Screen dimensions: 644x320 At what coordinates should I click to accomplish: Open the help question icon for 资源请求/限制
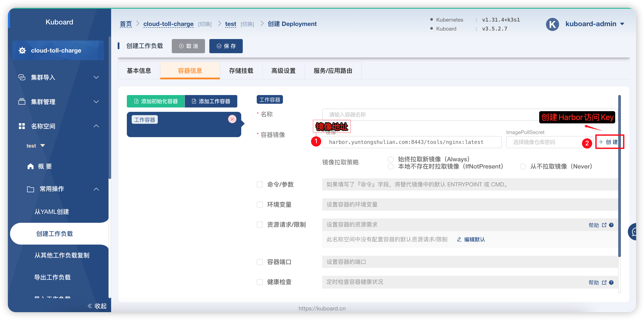point(611,225)
